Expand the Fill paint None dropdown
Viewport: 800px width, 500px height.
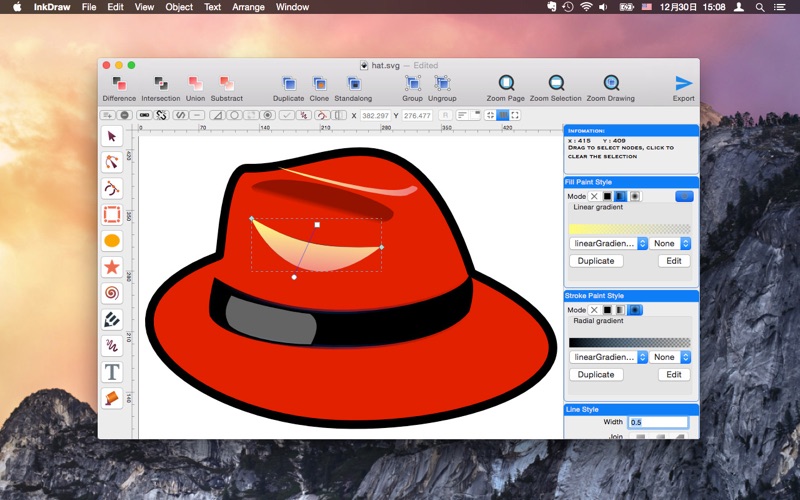point(672,243)
